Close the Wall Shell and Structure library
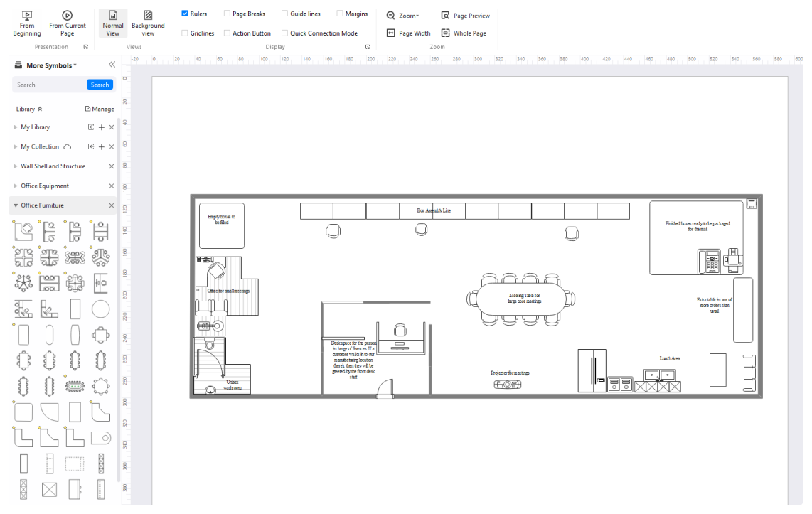Image resolution: width=812 pixels, height=514 pixels. pos(112,166)
